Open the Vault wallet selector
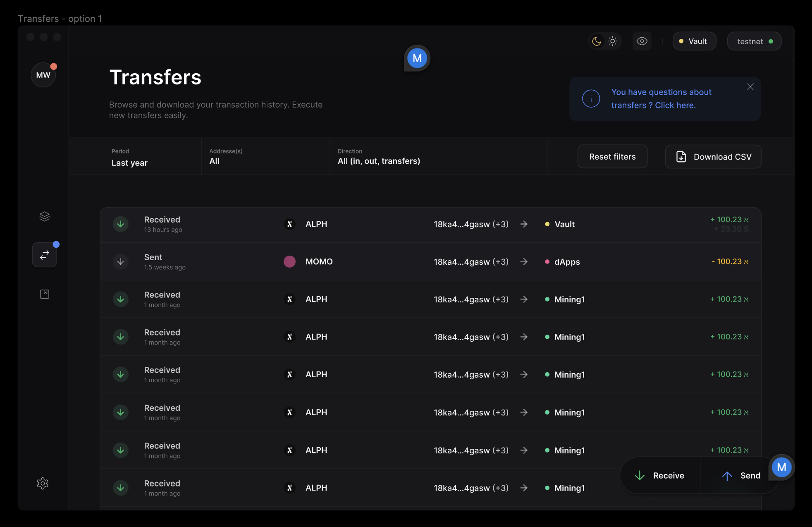Image resolution: width=812 pixels, height=527 pixels. tap(694, 41)
